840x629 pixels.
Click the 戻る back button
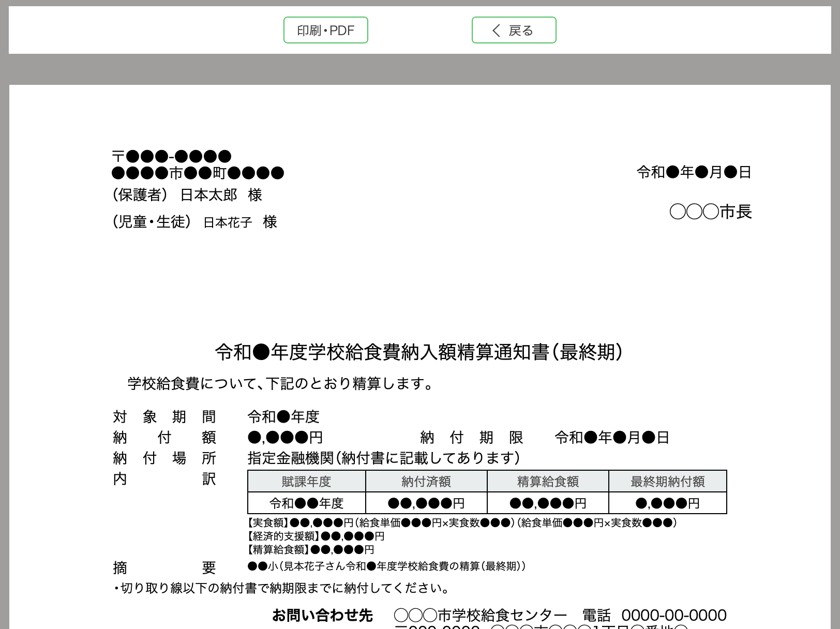coord(514,31)
